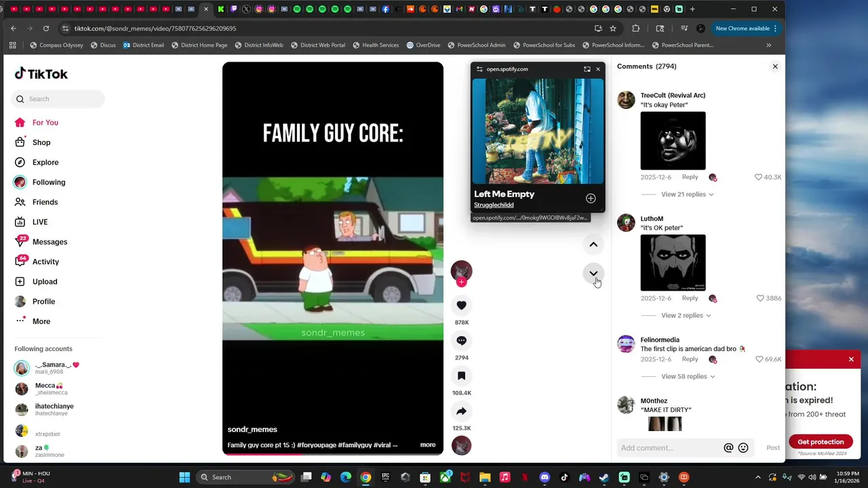Open the emoji picker in the comment box
868x488 pixels.
click(743, 448)
